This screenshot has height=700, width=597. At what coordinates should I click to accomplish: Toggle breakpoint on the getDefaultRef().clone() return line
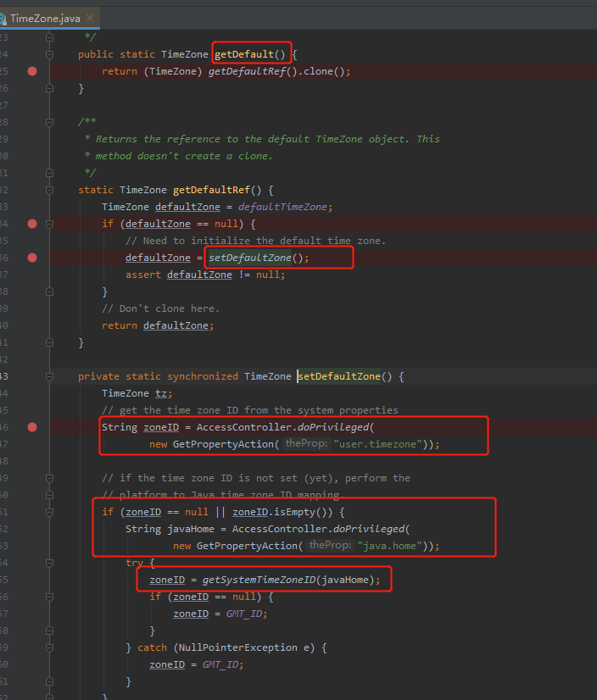(x=32, y=71)
